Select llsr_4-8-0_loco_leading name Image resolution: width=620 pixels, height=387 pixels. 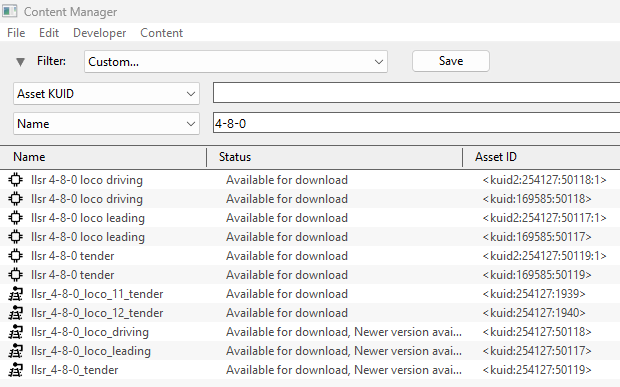tap(91, 351)
